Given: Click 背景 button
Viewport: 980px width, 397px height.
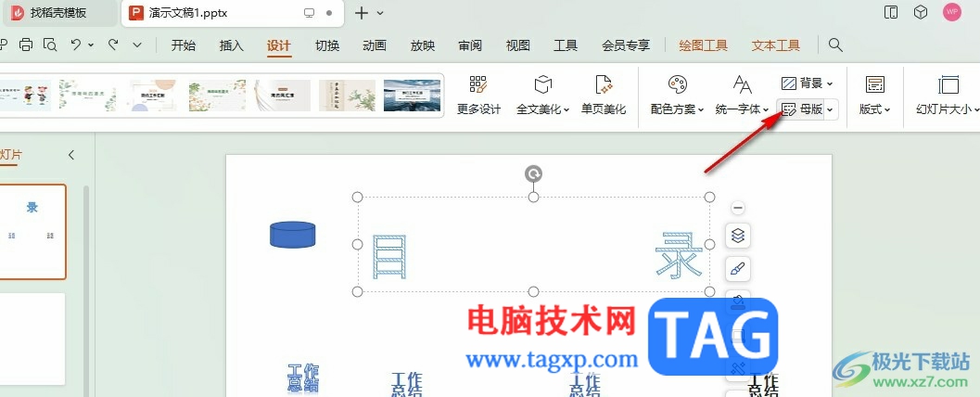Looking at the screenshot, I should 803,83.
